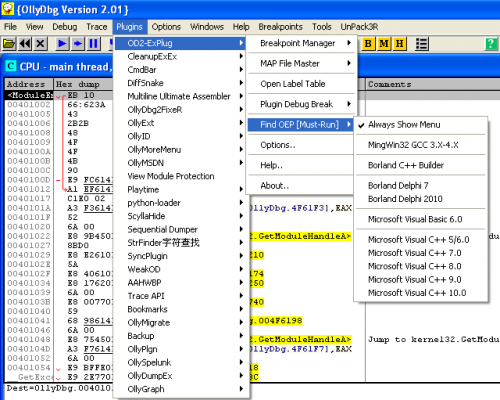The width and height of the screenshot is (500, 400).
Task: Click the yellow H toolbar icon
Action: (399, 44)
